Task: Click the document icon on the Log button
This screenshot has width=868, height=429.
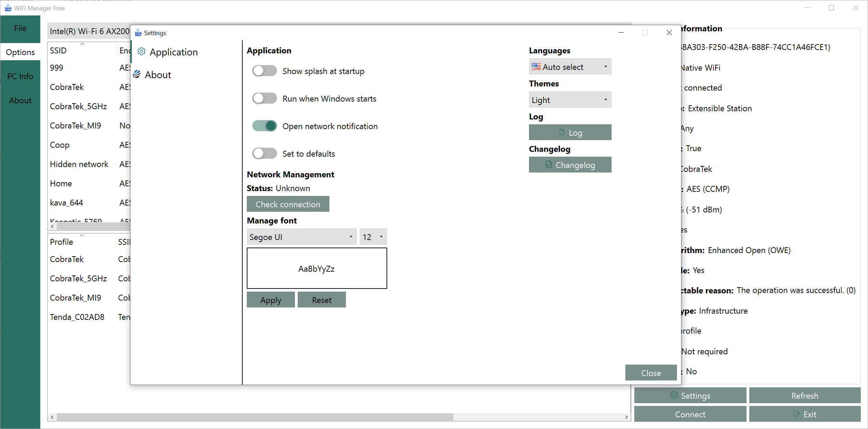Action: click(x=562, y=132)
